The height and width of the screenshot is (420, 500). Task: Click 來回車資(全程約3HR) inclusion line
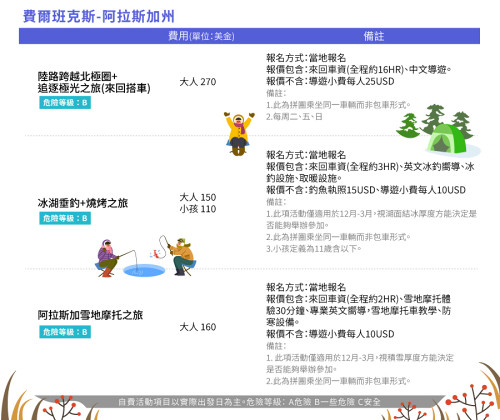click(x=370, y=172)
